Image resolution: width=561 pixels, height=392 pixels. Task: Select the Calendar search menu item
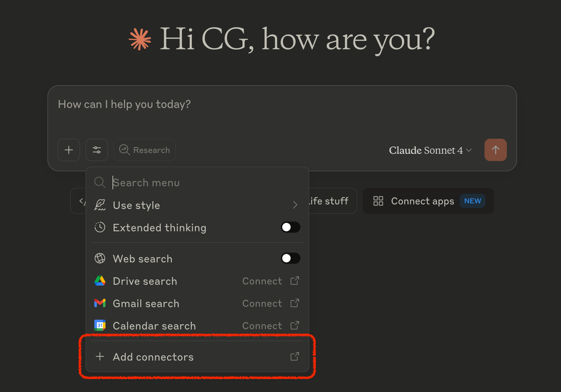coord(197,326)
